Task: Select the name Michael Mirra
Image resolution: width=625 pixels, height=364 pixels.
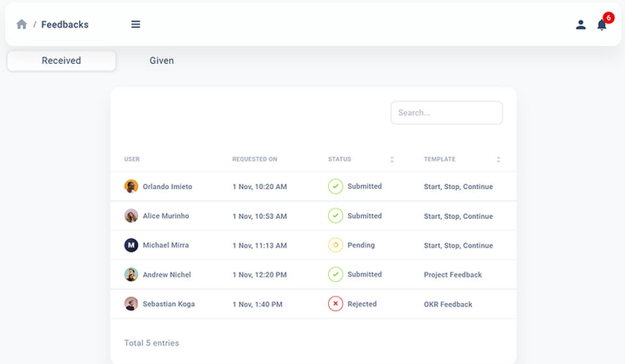Action: [x=166, y=245]
